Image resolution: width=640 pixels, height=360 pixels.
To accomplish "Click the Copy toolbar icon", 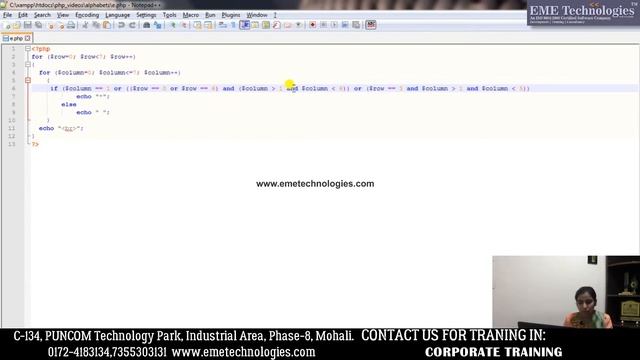I will pyautogui.click(x=96, y=25).
